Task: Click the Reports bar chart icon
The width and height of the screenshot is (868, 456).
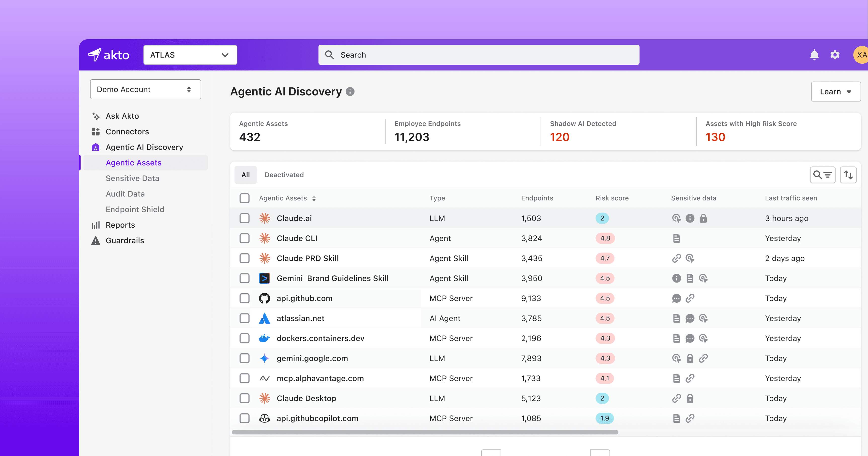Action: coord(96,225)
